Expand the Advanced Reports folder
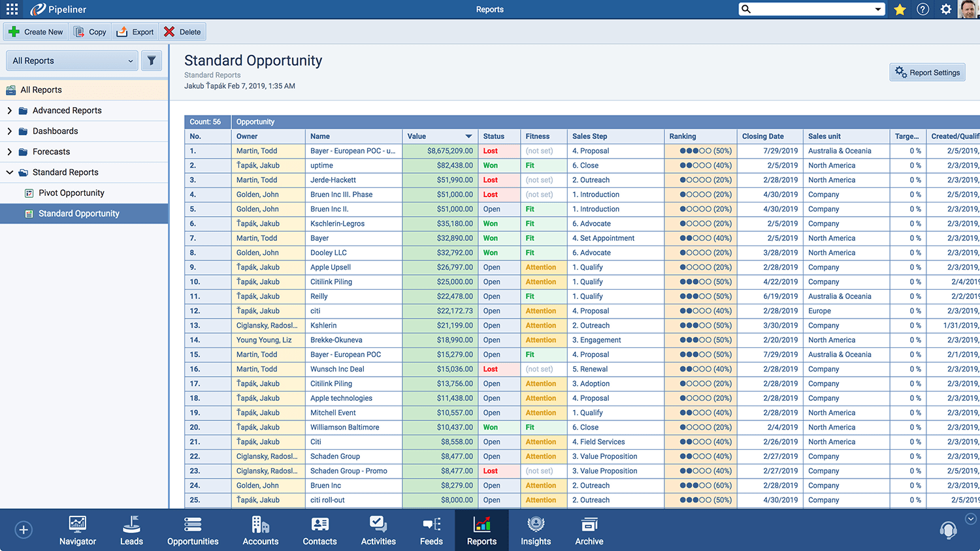This screenshot has width=980, height=551. [9, 110]
